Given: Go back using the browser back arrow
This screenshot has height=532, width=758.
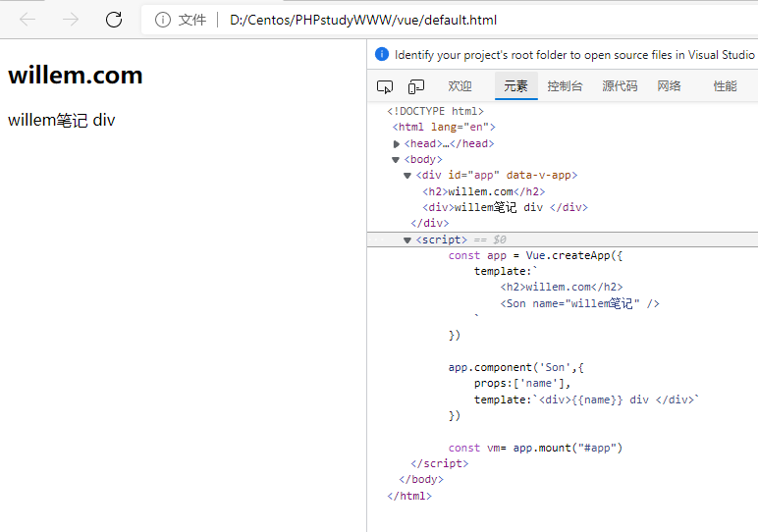Looking at the screenshot, I should [x=27, y=20].
